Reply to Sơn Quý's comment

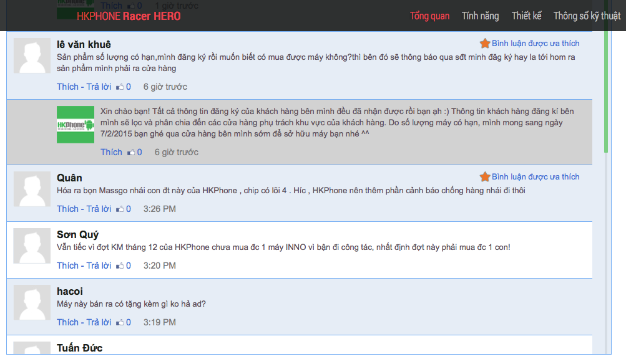[99, 266]
